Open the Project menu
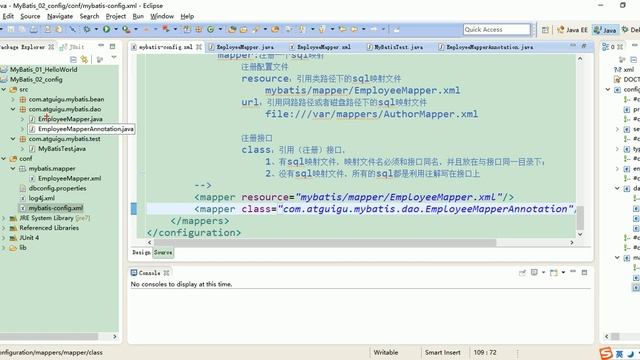The height and width of the screenshot is (360, 640). pos(116,16)
